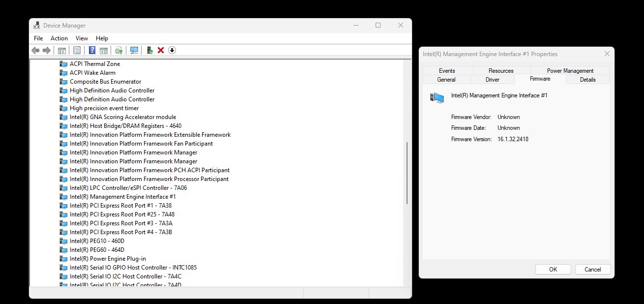Image resolution: width=644 pixels, height=304 pixels.
Task: Update the device driver via the green-arrow computer icon
Action: click(150, 50)
